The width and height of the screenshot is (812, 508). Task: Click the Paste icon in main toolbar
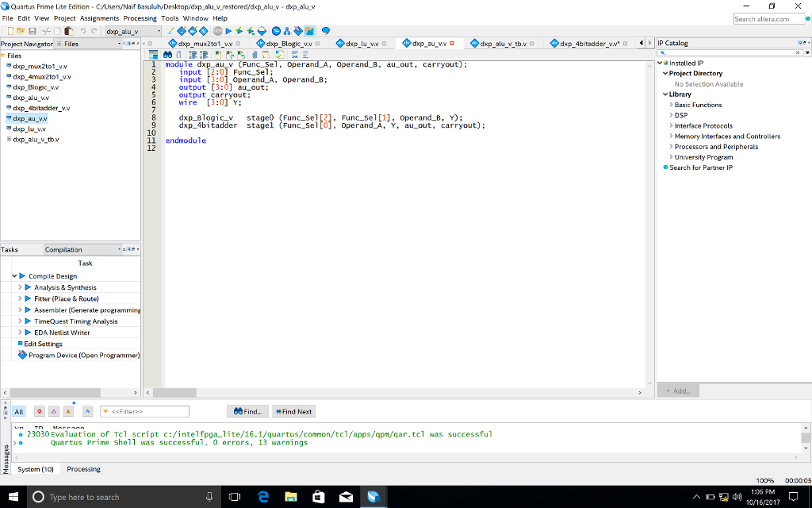70,30
